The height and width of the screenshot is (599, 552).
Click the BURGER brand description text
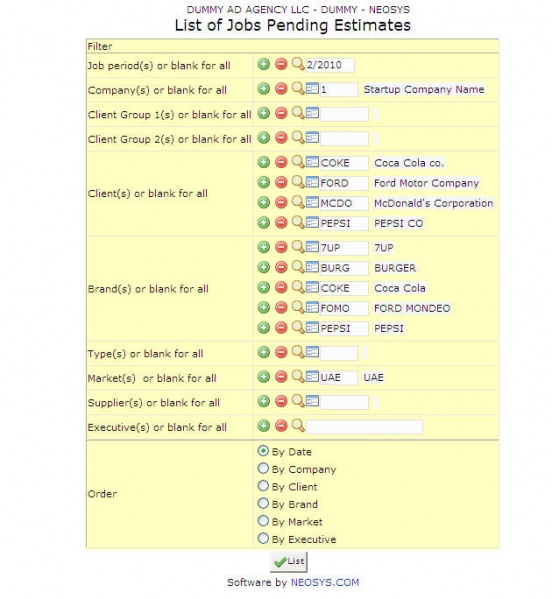(395, 268)
